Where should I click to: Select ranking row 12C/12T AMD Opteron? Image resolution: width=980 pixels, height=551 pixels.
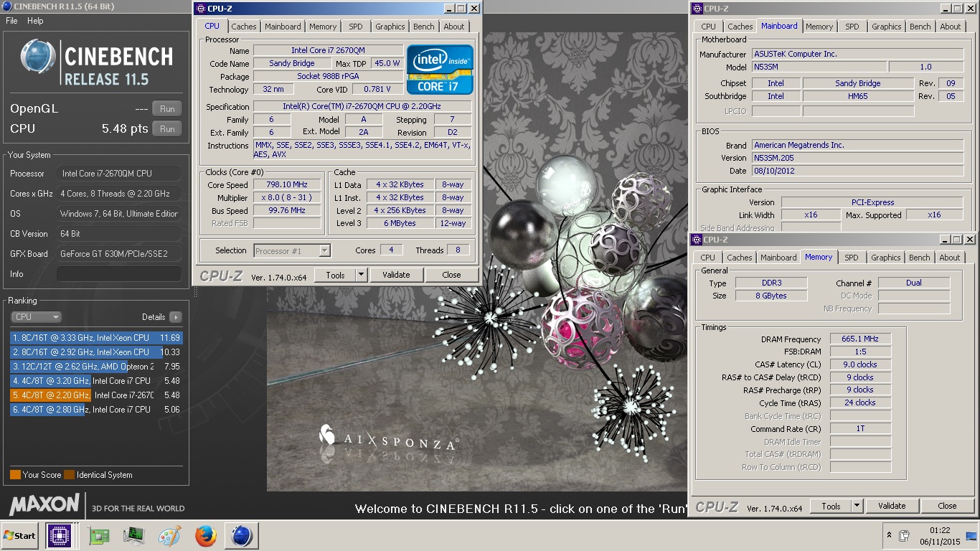point(96,367)
